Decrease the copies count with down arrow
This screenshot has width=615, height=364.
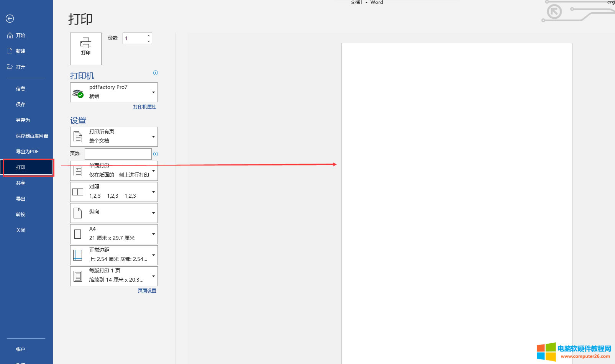(149, 41)
